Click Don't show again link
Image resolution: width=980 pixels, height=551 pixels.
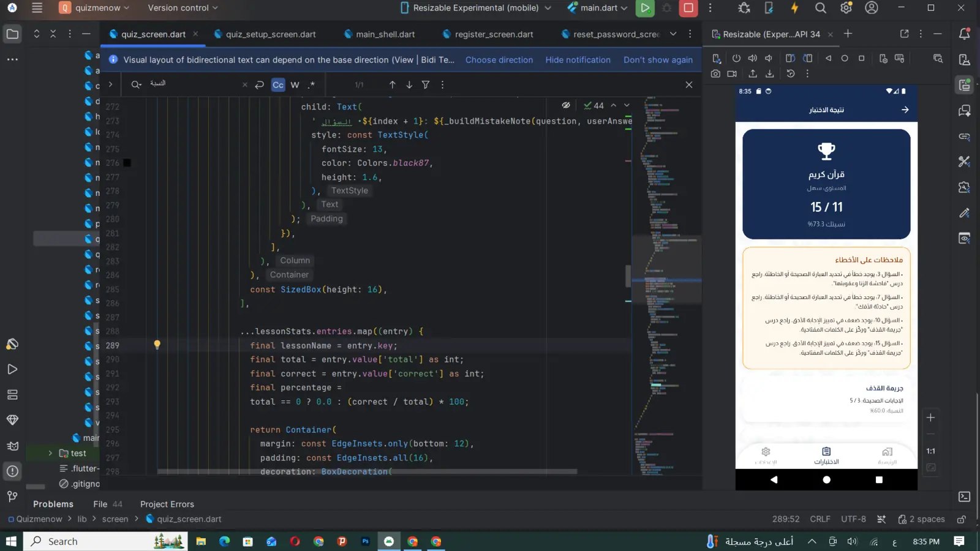click(658, 59)
